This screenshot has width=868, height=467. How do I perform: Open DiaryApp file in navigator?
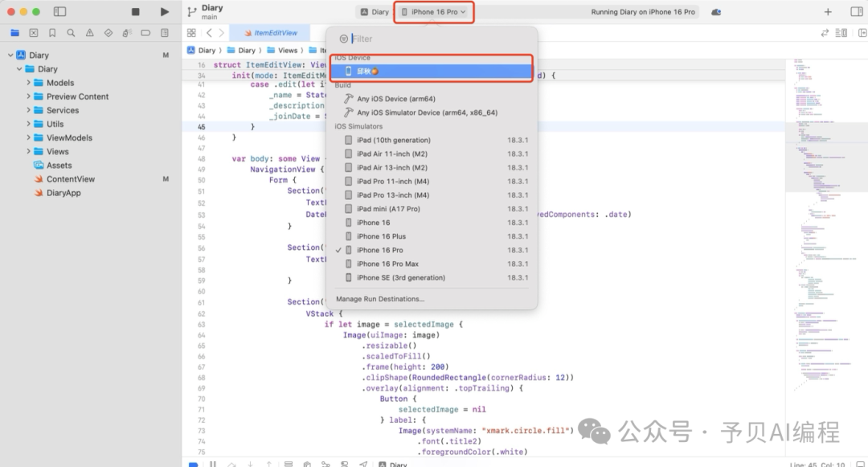[63, 193]
